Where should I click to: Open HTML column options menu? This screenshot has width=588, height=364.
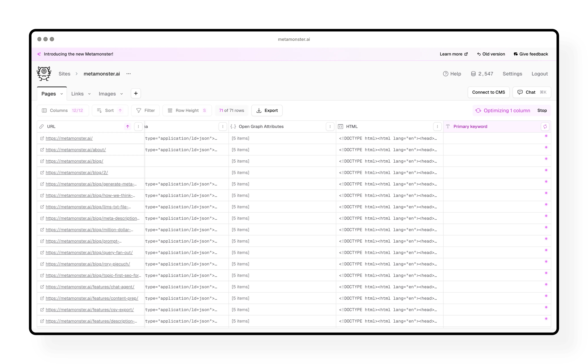point(437,126)
